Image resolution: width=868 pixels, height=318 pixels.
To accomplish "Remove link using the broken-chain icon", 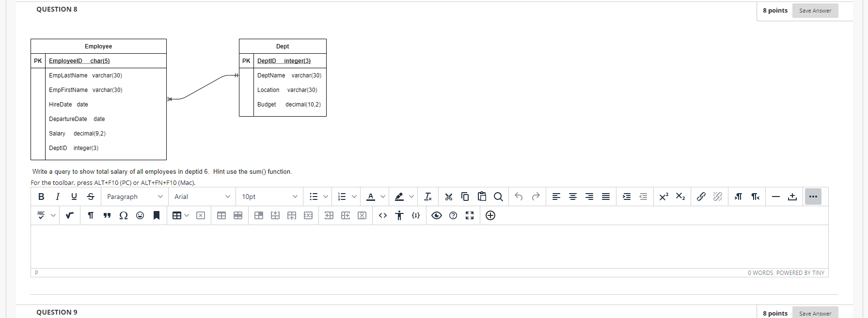I will coord(718,197).
